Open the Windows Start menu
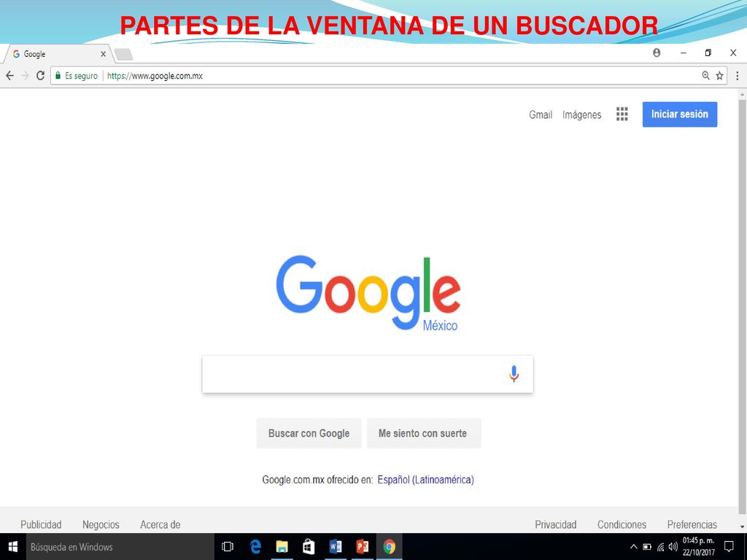The image size is (747, 560). pyautogui.click(x=13, y=547)
